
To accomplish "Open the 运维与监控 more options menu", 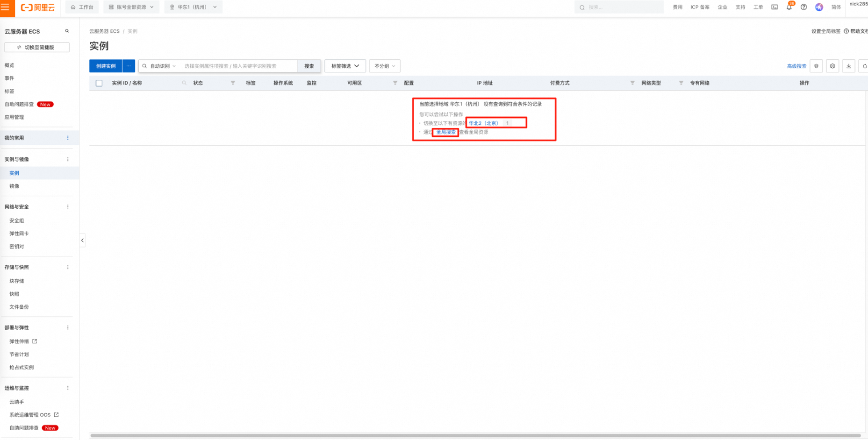I will 68,388.
